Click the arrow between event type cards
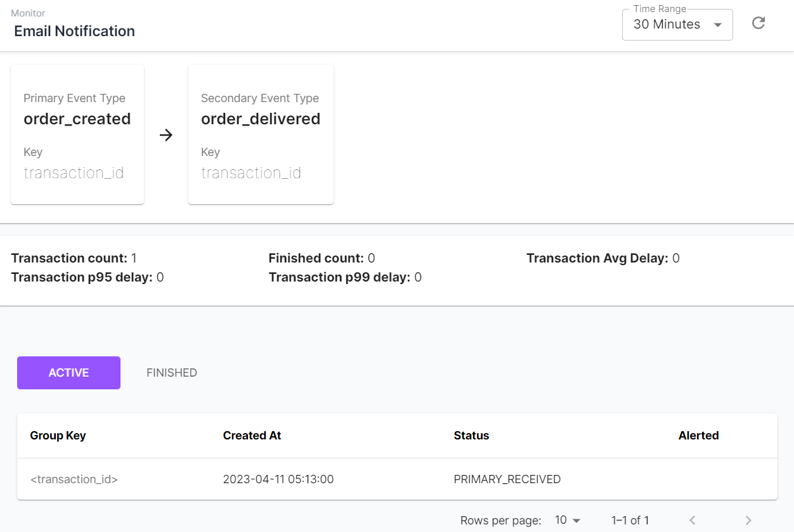Viewport: 794px width, 532px height. [x=166, y=135]
